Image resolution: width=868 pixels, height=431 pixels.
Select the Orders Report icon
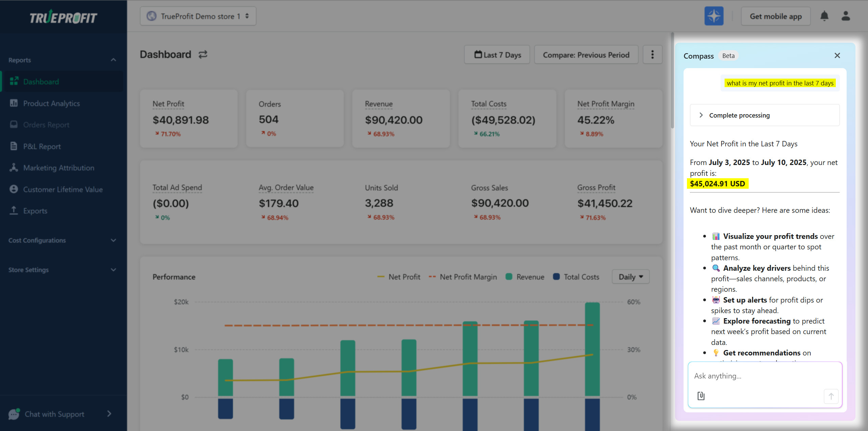(x=14, y=125)
